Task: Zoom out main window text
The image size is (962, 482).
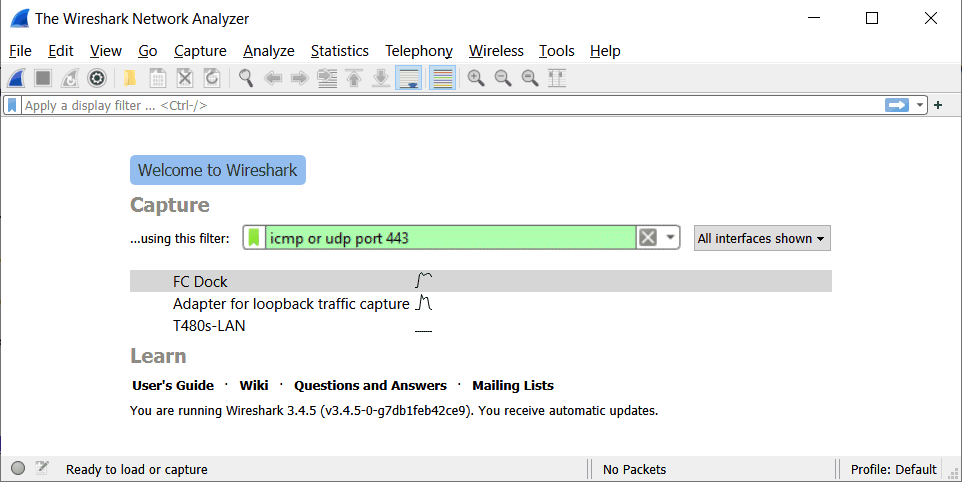Action: click(x=503, y=78)
